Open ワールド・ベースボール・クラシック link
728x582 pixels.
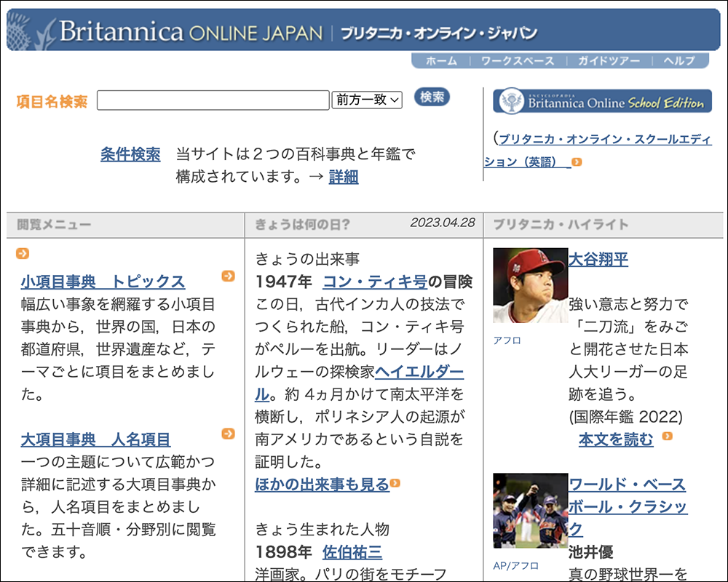click(628, 507)
